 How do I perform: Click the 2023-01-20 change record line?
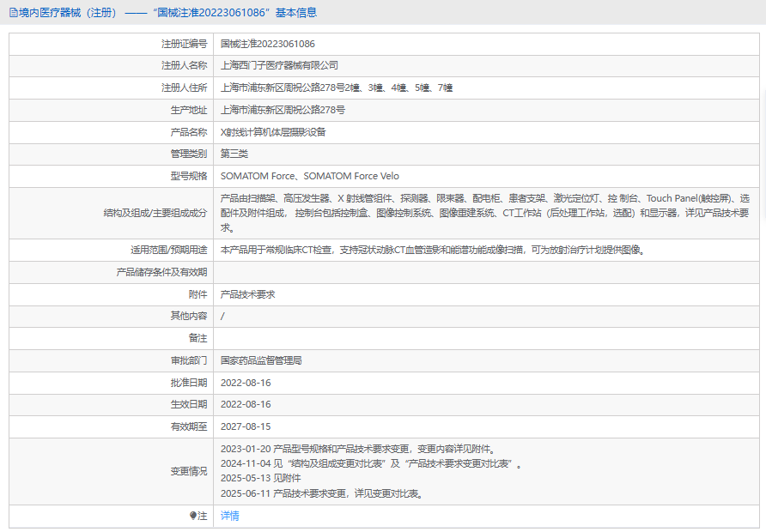pyautogui.click(x=357, y=449)
